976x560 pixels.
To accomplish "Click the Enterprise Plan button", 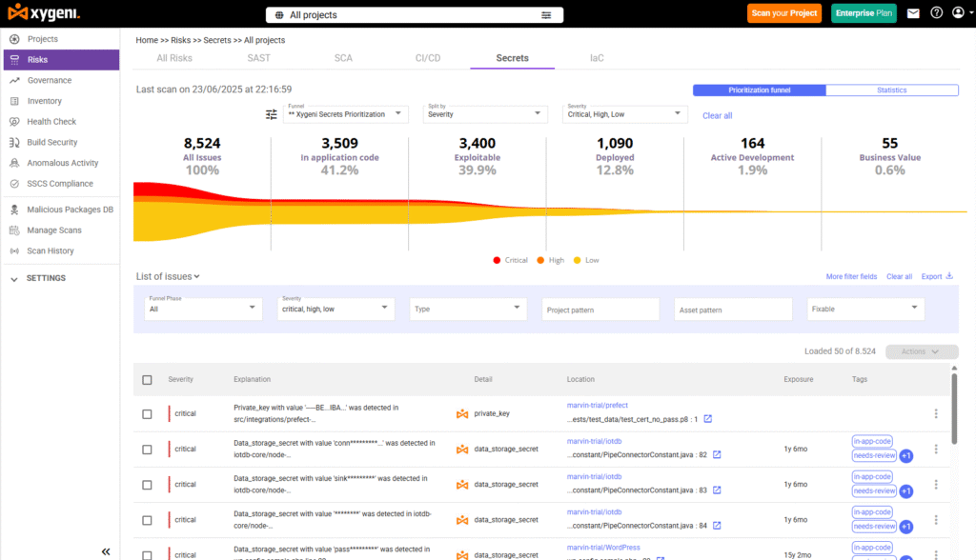I will tap(864, 13).
